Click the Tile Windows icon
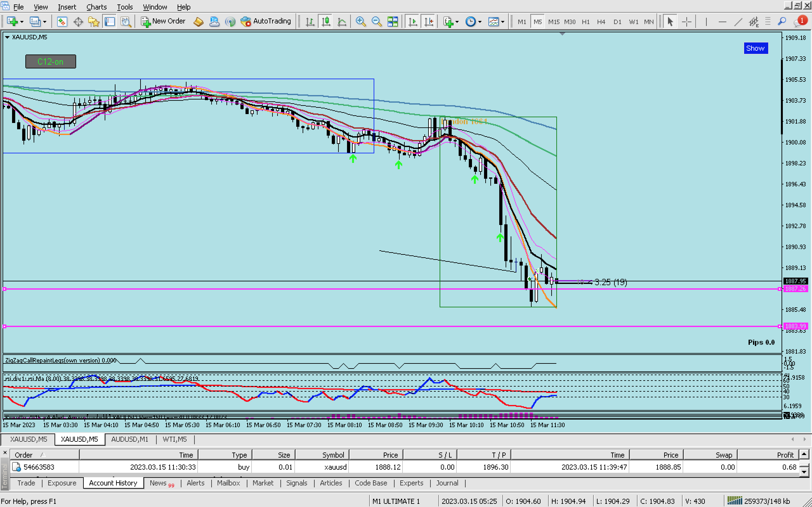This screenshot has height=507, width=812. pyautogui.click(x=393, y=22)
